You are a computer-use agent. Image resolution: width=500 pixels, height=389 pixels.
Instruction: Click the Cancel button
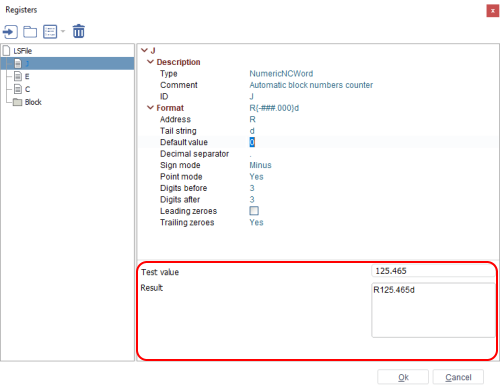458,377
